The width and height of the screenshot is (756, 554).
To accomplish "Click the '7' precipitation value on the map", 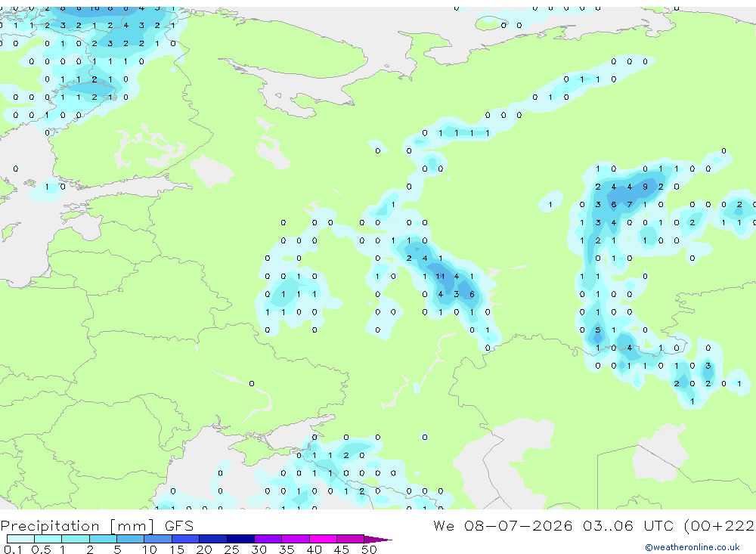I will coord(629,204).
